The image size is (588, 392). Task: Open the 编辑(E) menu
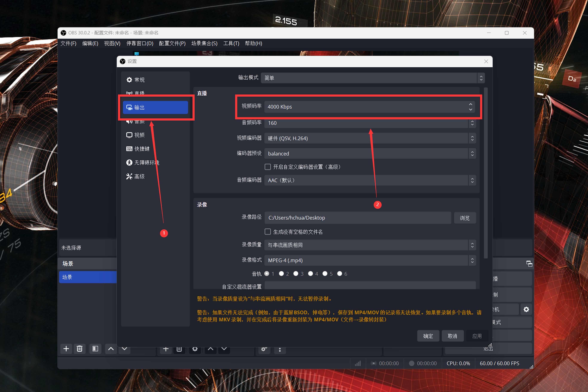(90, 43)
